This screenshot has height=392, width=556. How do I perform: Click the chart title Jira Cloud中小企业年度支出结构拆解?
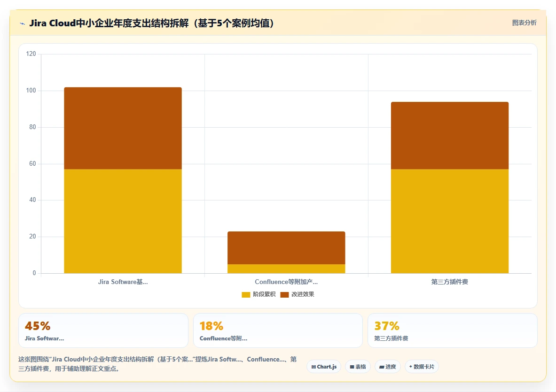(151, 23)
